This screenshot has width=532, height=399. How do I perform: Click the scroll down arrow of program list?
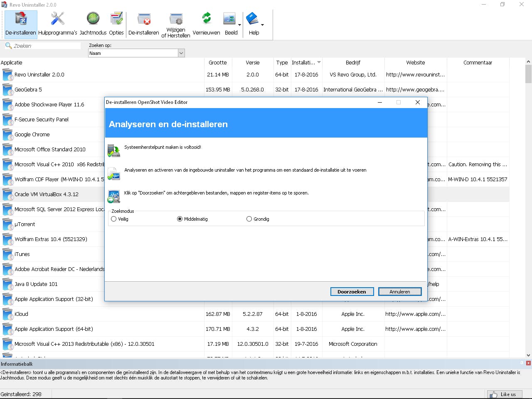(x=528, y=355)
